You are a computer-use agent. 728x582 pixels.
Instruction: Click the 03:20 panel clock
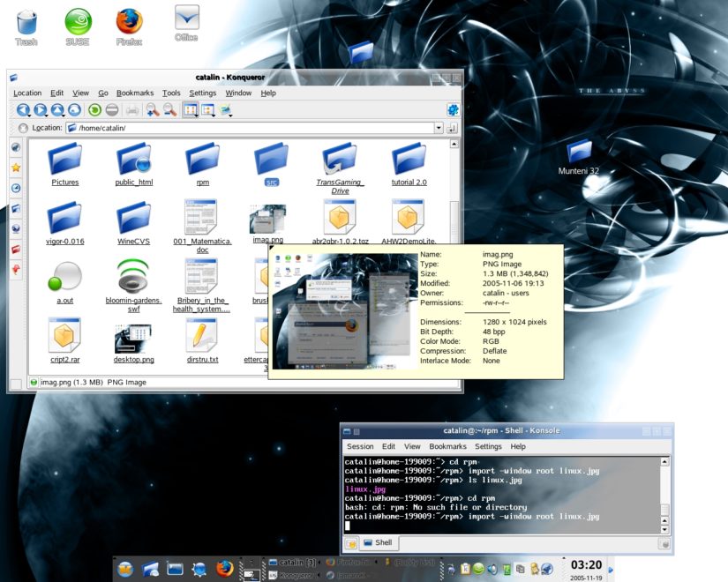coord(586,565)
